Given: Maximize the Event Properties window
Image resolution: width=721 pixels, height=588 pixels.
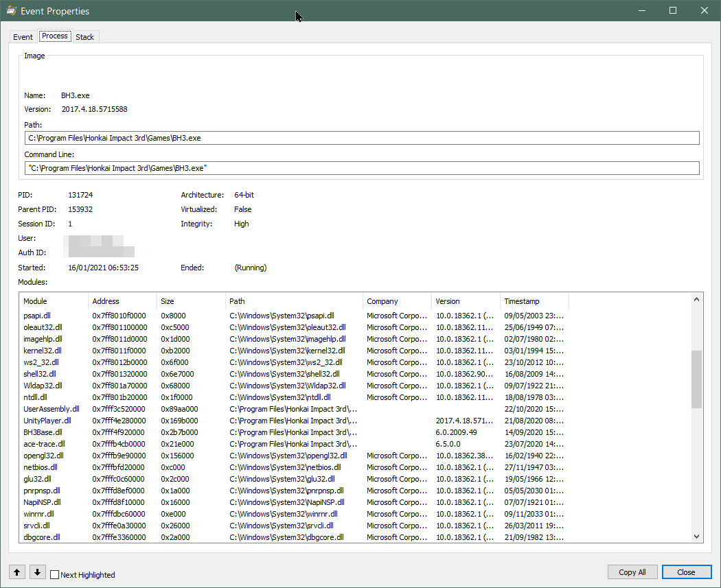Looking at the screenshot, I should [x=673, y=10].
